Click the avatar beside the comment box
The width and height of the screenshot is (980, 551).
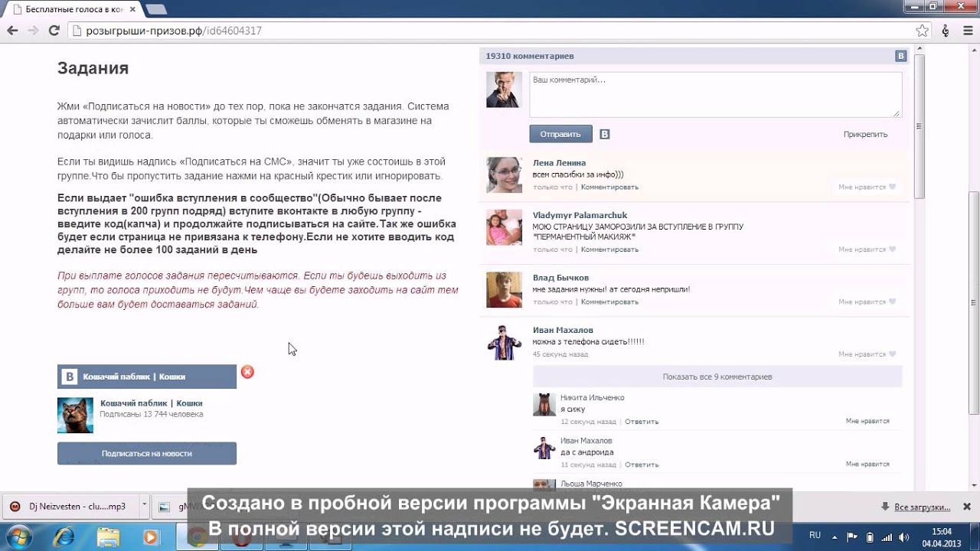(504, 90)
